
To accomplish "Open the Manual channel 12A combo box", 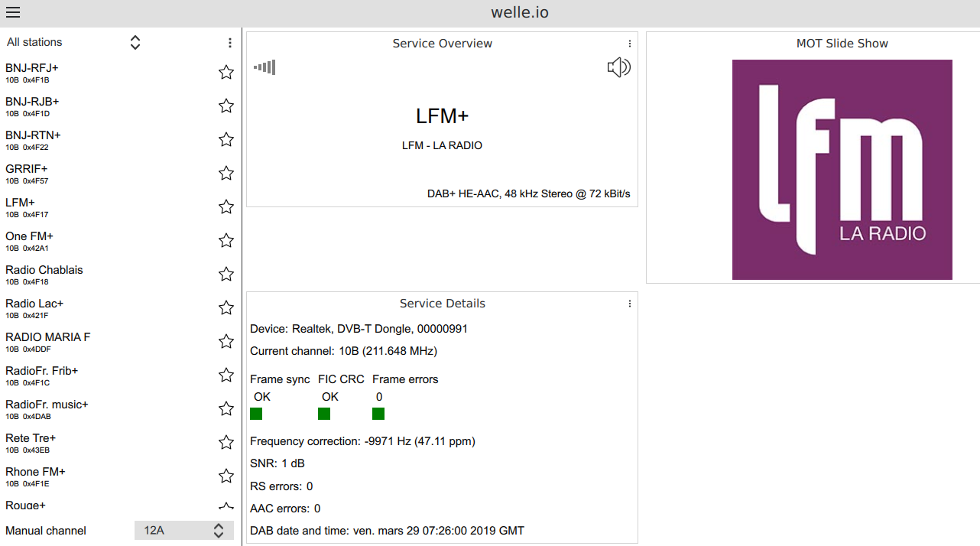I will (x=184, y=530).
